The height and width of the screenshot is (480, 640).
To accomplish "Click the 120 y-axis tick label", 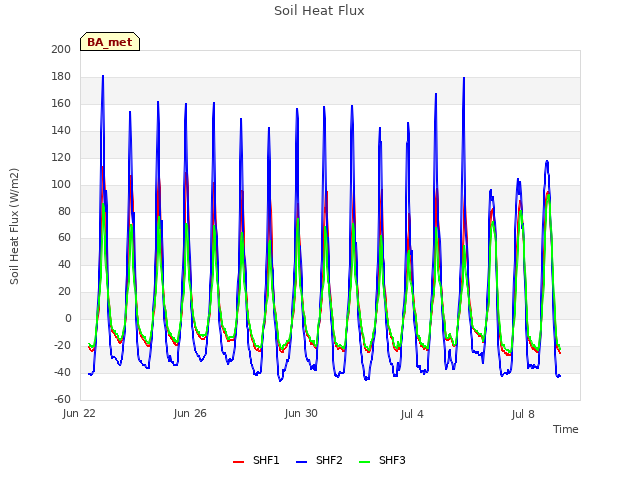I will [61, 157].
